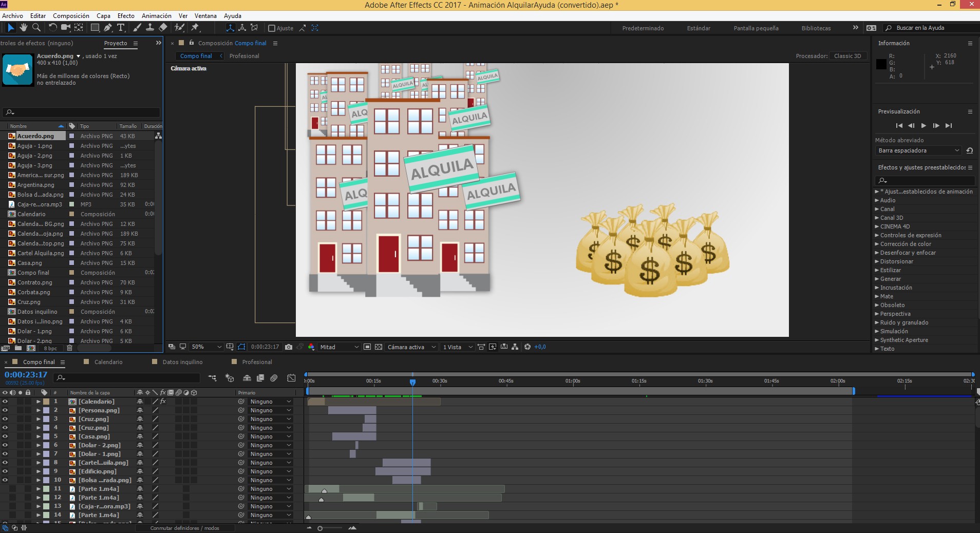Open parent dropdown for Cruz.png layer 3
This screenshot has width=980, height=533.
(x=271, y=419)
